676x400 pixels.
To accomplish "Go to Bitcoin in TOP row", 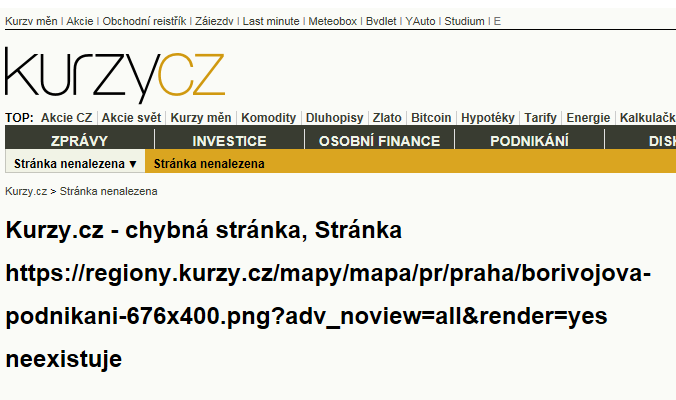I will click(x=431, y=118).
